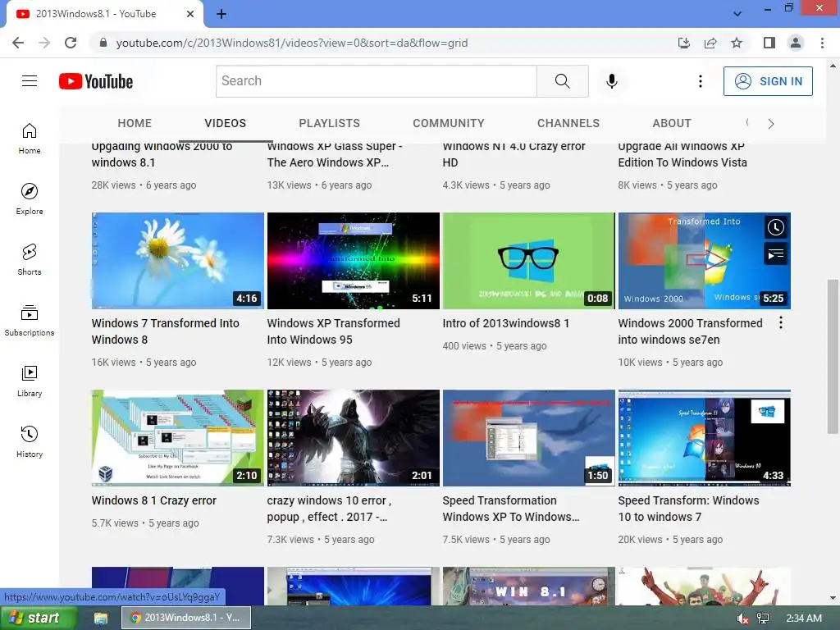Click the channel tab search icon
This screenshot has width=840, height=630.
click(x=748, y=123)
